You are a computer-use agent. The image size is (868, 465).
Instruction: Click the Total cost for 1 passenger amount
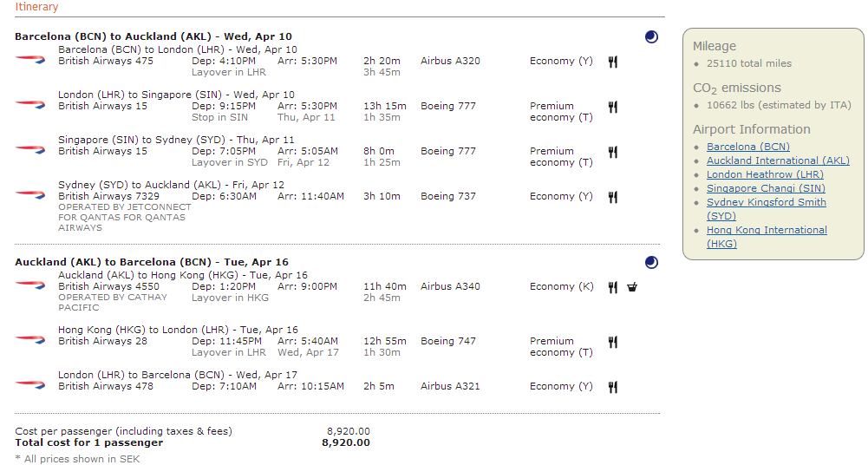(x=346, y=442)
